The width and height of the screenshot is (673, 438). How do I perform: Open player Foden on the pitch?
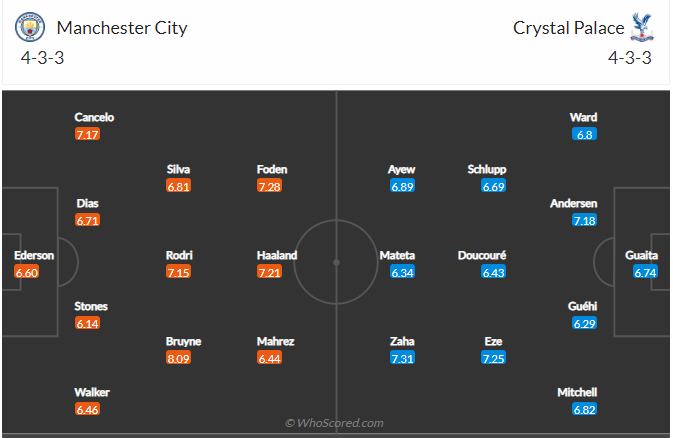tap(272, 169)
